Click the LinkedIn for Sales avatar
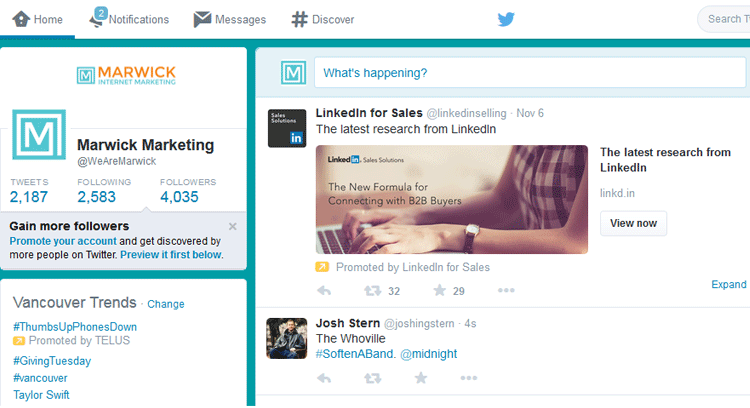Image resolution: width=750 pixels, height=408 pixels. point(287,128)
